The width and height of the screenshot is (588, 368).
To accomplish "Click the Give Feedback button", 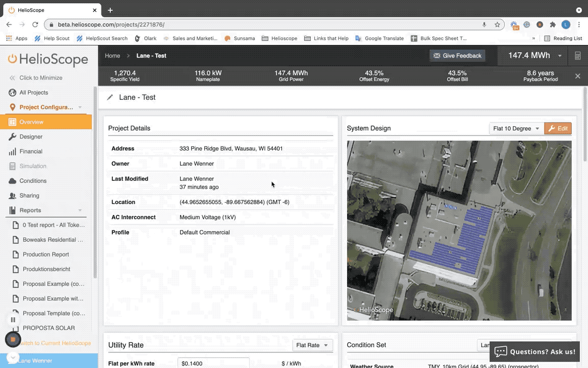I will tap(457, 56).
